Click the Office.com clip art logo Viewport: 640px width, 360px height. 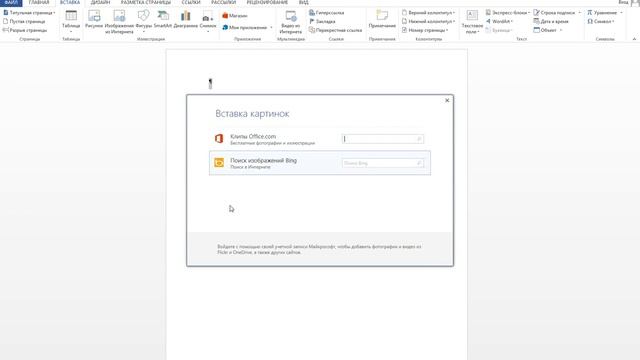[x=219, y=139]
